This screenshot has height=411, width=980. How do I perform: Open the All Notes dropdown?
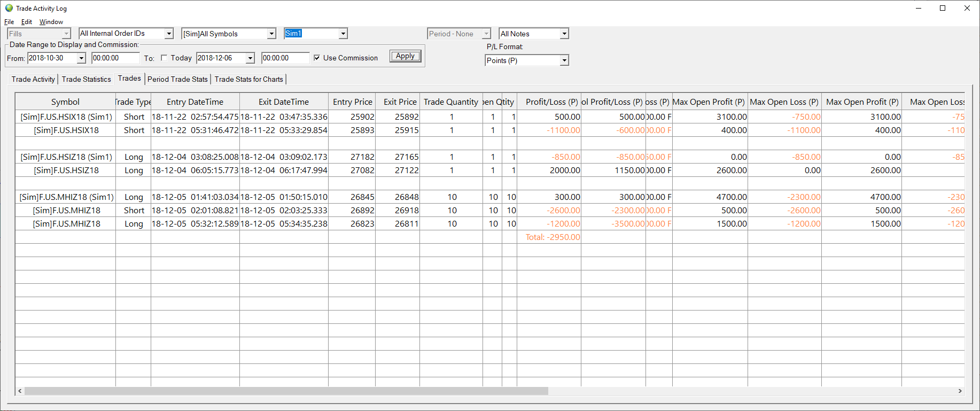pyautogui.click(x=564, y=34)
